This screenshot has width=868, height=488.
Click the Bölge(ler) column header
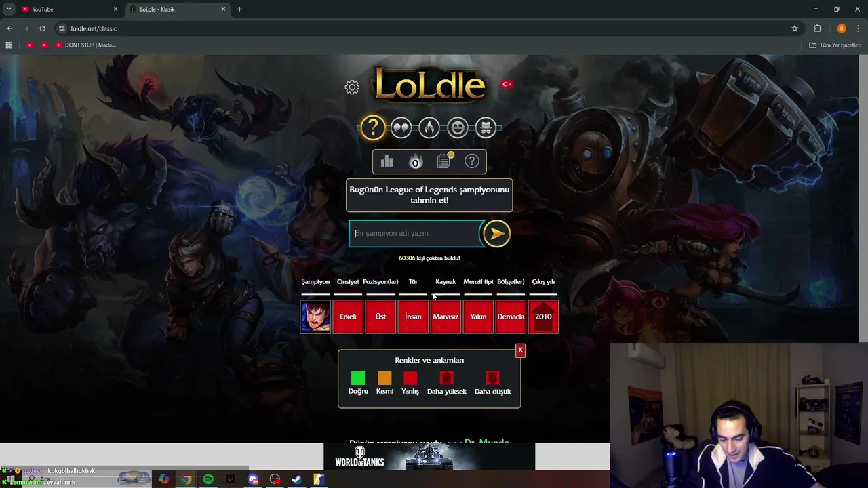pyautogui.click(x=511, y=282)
